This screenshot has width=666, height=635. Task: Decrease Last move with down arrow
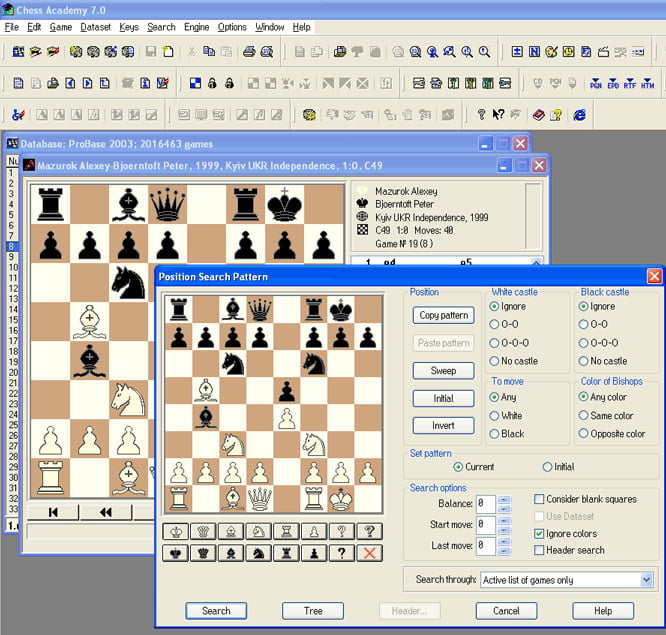(504, 551)
